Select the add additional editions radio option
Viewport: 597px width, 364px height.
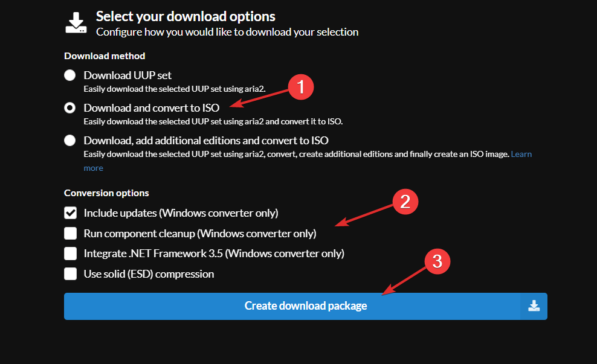coord(71,141)
